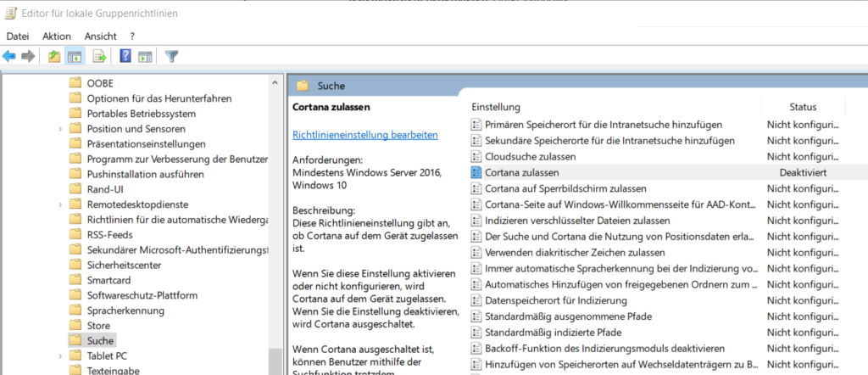
Task: Click the Back arrow toolbar icon
Action: [x=8, y=56]
